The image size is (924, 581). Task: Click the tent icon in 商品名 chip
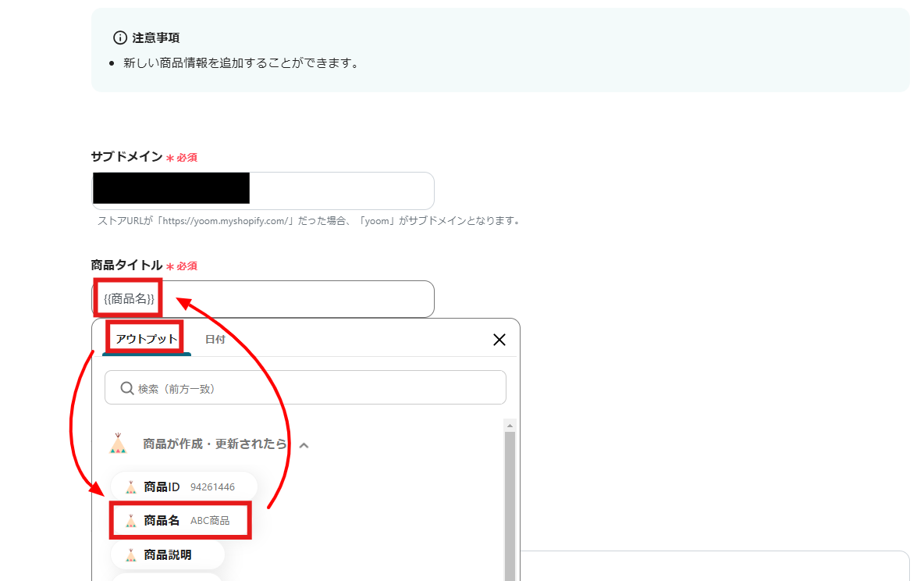(131, 521)
